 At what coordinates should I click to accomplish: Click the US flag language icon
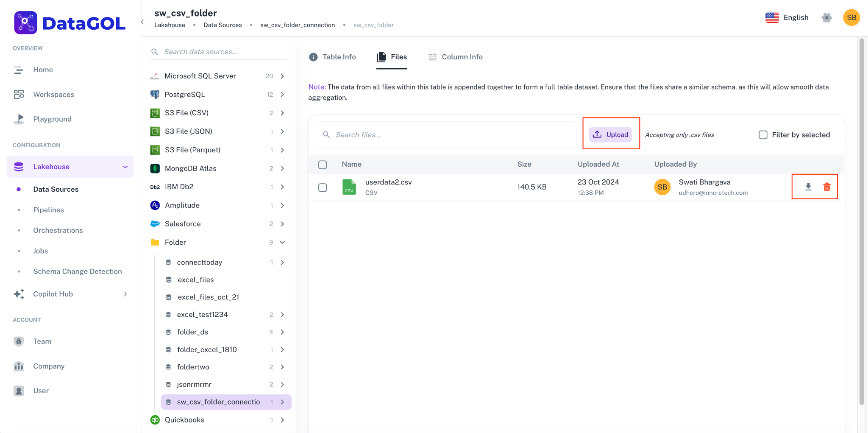click(x=772, y=17)
